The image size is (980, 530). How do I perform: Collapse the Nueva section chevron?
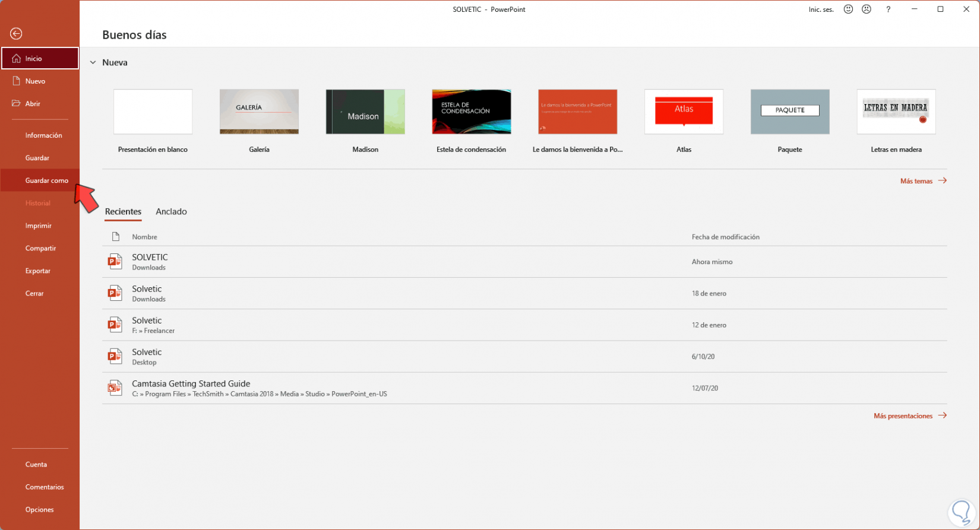tap(93, 62)
